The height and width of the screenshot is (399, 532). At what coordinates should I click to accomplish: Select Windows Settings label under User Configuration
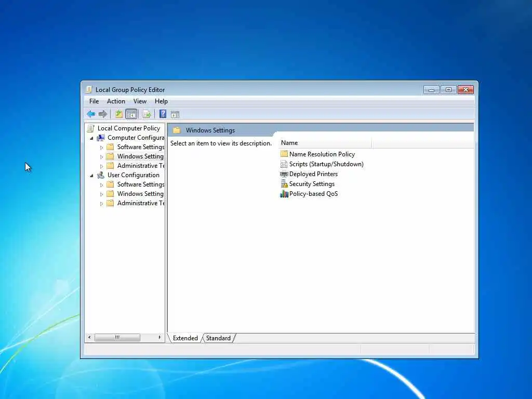[x=140, y=194]
